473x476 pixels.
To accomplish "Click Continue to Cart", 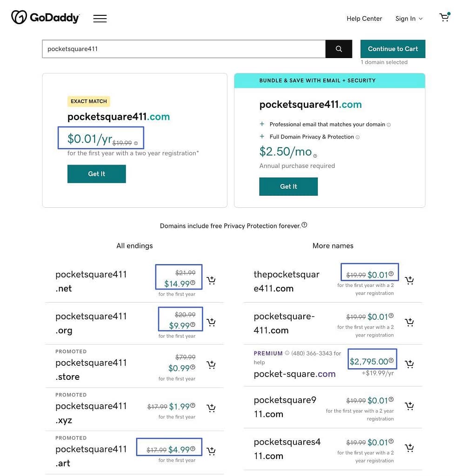I will point(393,48).
